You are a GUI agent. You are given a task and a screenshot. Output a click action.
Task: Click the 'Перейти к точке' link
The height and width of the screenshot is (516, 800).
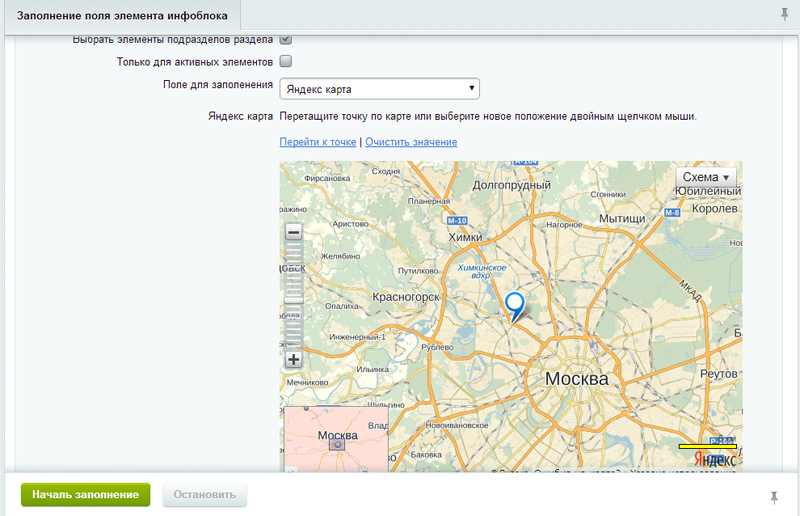[318, 142]
